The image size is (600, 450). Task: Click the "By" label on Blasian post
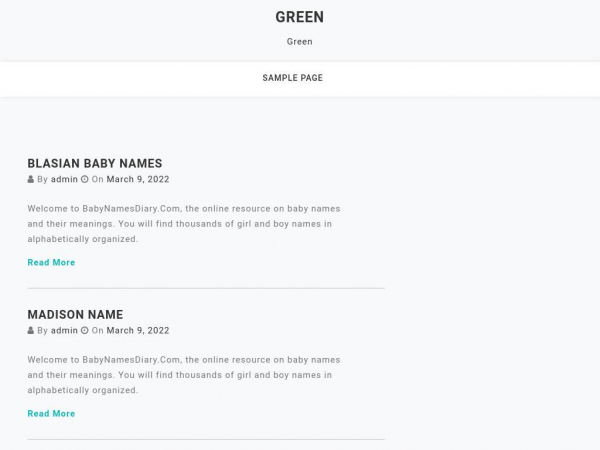[x=43, y=180]
